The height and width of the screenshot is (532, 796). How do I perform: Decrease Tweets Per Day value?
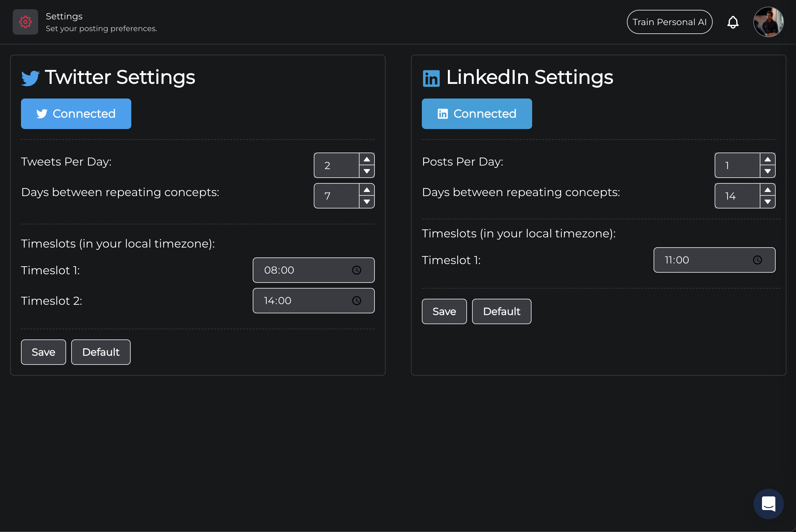pyautogui.click(x=367, y=171)
